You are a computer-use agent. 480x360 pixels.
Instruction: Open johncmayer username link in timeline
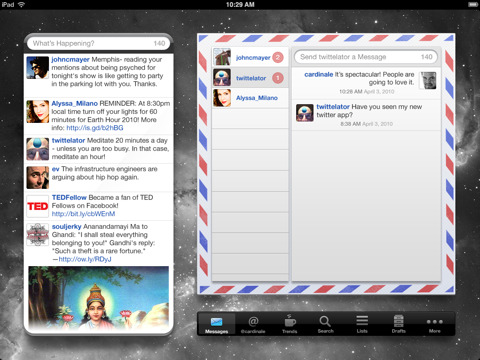click(x=70, y=60)
